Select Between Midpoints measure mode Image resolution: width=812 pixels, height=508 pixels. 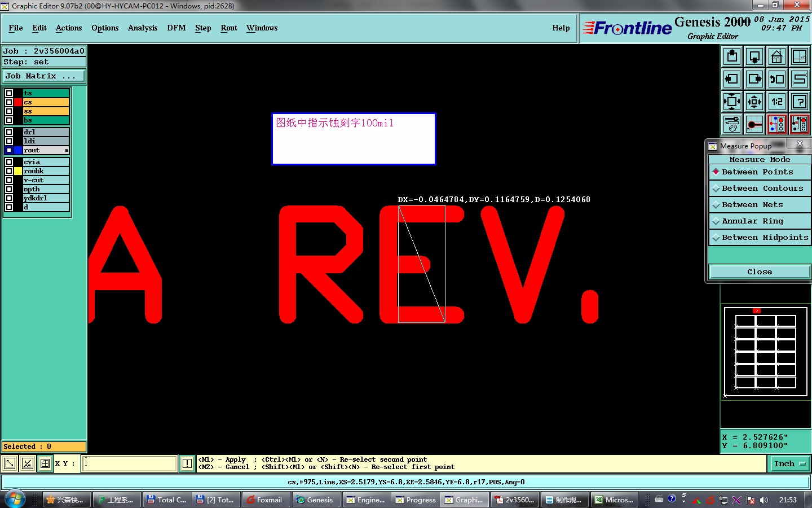[x=760, y=238]
